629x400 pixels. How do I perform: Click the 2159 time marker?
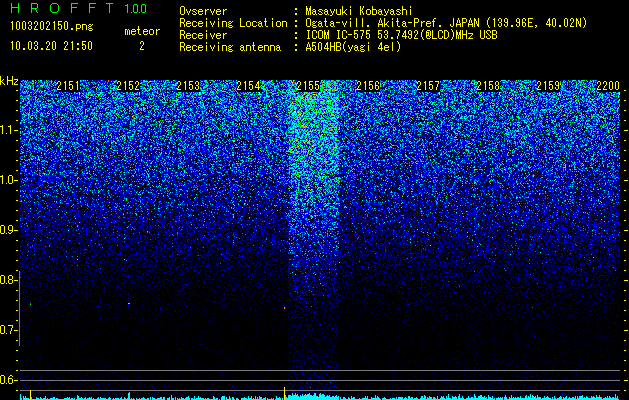coord(548,86)
